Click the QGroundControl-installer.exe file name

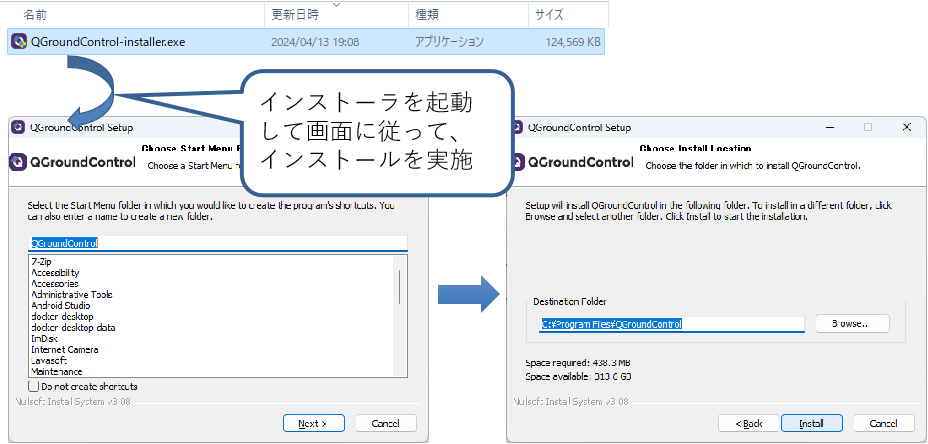108,42
